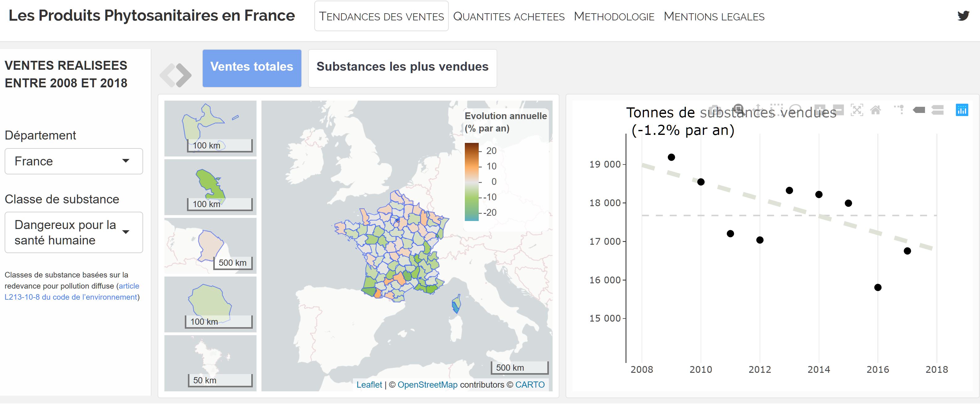Select the chart zoom tool icon
Screen dimensions: 980x404
[x=738, y=110]
